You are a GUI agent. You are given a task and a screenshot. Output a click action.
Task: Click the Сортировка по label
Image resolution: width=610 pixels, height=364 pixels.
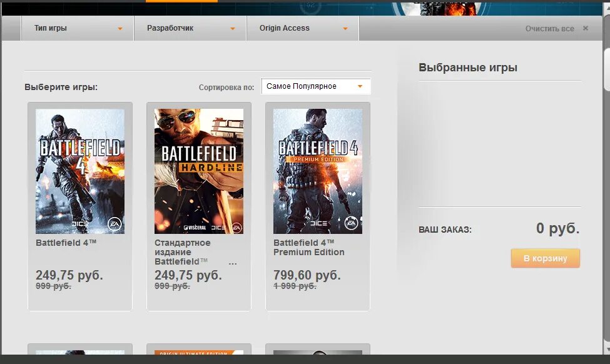226,87
